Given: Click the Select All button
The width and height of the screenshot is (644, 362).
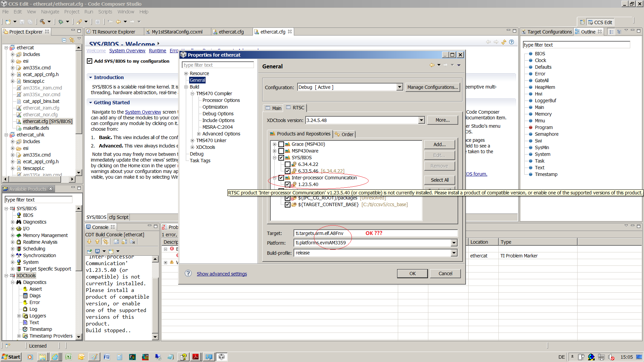Looking at the screenshot, I should click(439, 180).
